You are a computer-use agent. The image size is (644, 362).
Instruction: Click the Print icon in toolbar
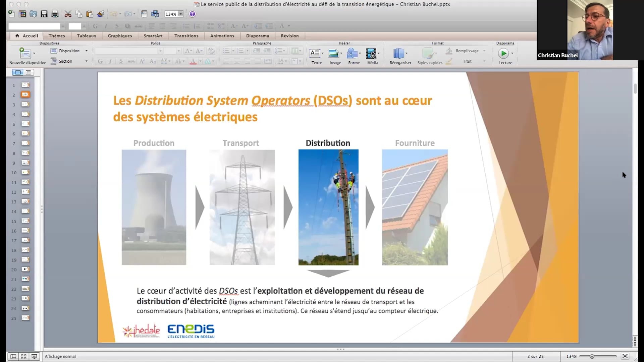[x=55, y=14]
